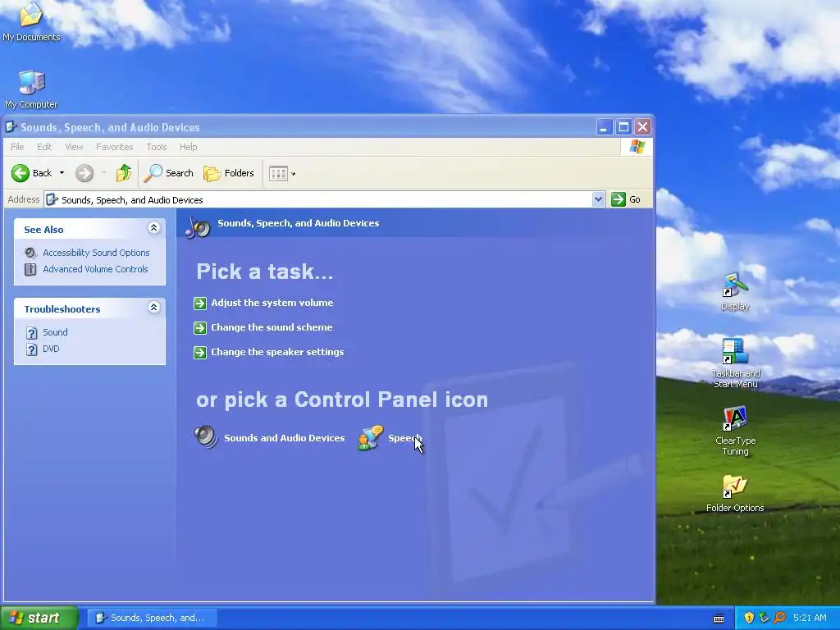Choose Change the sound scheme task
Screen dimensions: 840x630
pos(272,327)
